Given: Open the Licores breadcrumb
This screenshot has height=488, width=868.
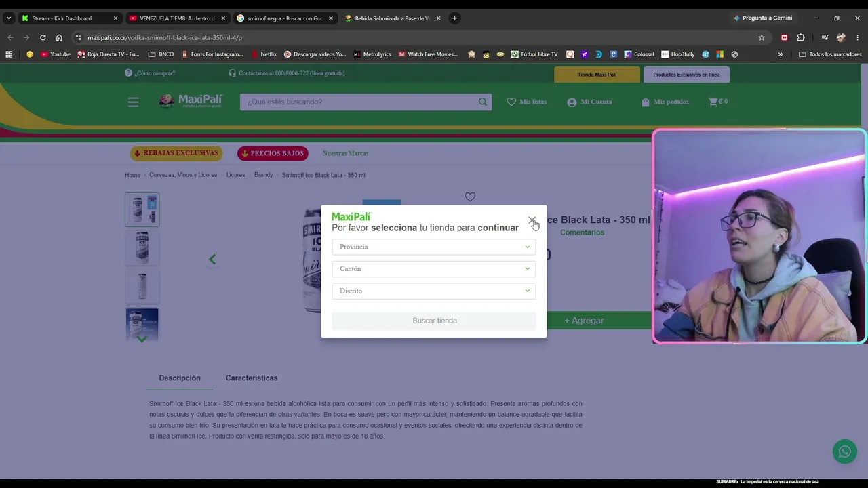Looking at the screenshot, I should (236, 175).
